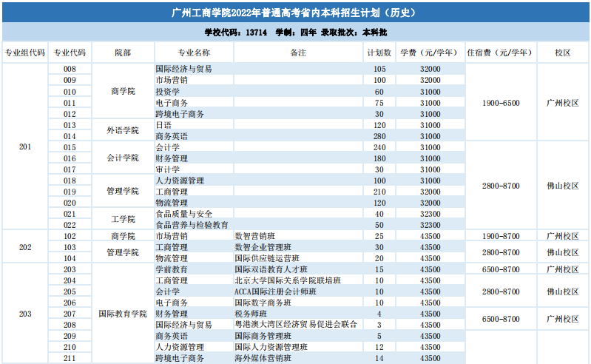Select major code 211
Screen dimensions: 591x364
click(70, 358)
